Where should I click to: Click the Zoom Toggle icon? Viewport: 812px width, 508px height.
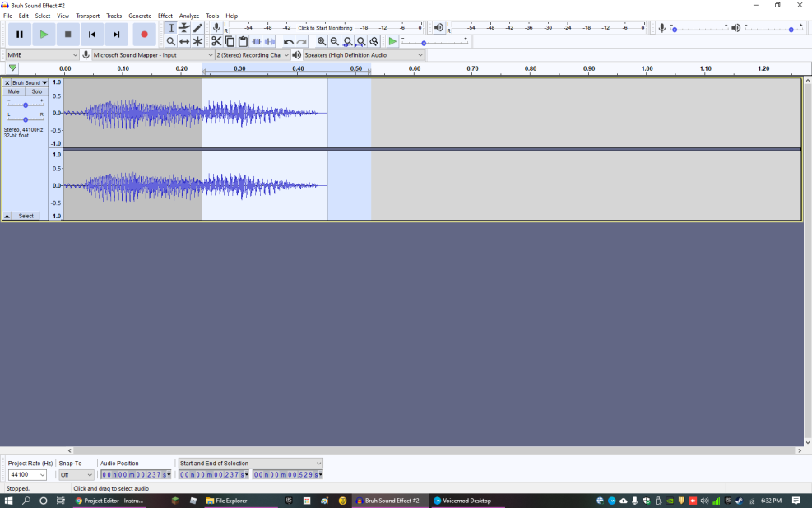point(374,41)
